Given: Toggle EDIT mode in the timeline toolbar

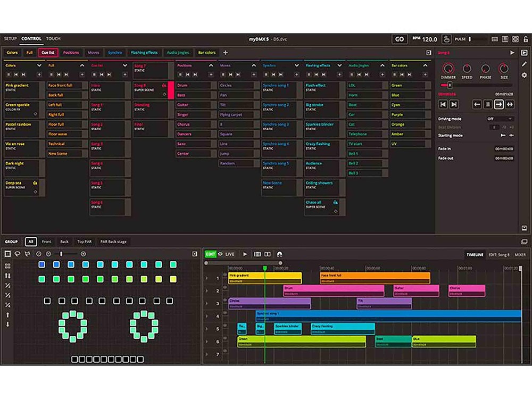Looking at the screenshot, I should click(210, 254).
